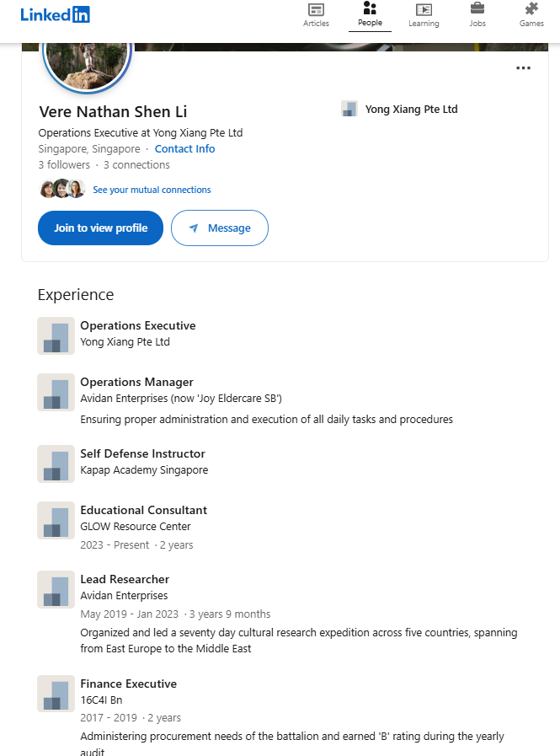Open the three-dot more options menu
Image resolution: width=560 pixels, height=756 pixels.
[523, 68]
